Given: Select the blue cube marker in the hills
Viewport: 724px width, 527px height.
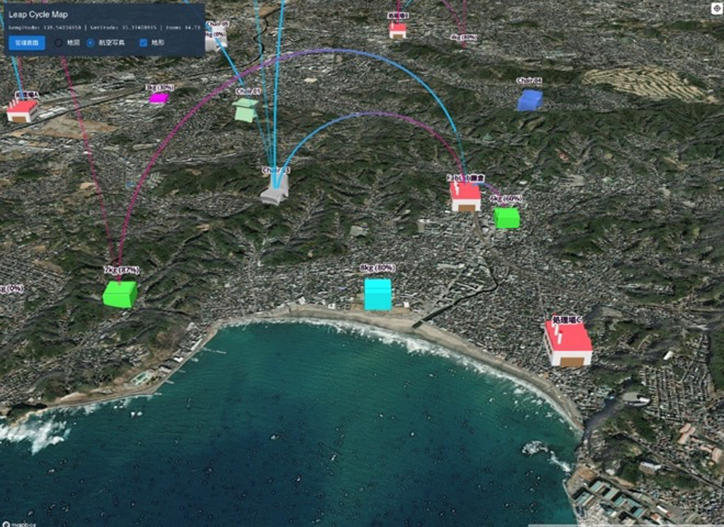Looking at the screenshot, I should click(530, 99).
